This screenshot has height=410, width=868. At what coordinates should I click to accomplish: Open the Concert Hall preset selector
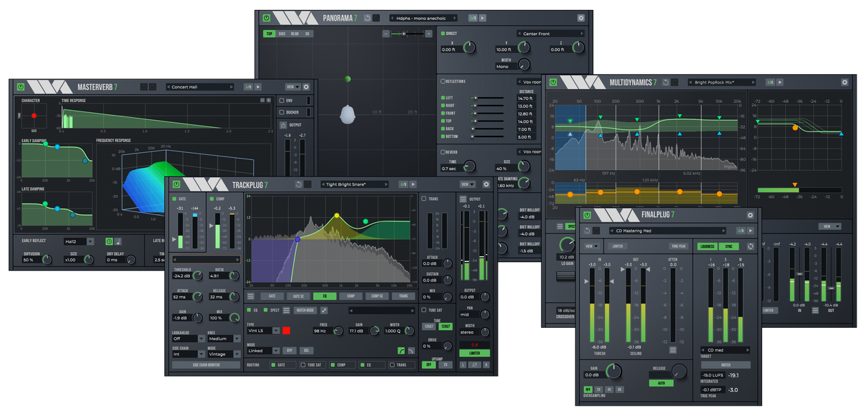[x=200, y=87]
